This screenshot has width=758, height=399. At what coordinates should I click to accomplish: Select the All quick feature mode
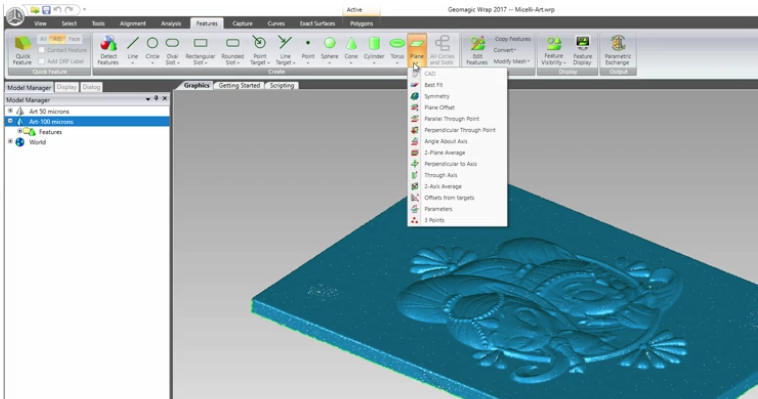pos(43,39)
